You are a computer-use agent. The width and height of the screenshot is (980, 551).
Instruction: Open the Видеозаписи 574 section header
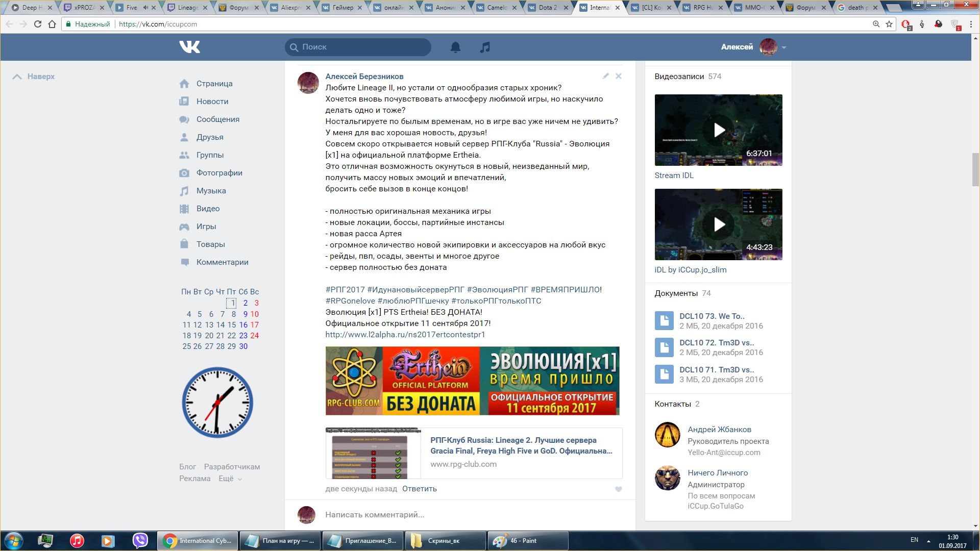click(688, 77)
